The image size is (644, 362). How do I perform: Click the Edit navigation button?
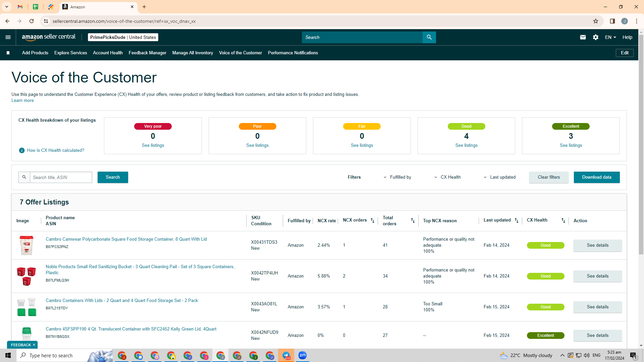pos(625,53)
